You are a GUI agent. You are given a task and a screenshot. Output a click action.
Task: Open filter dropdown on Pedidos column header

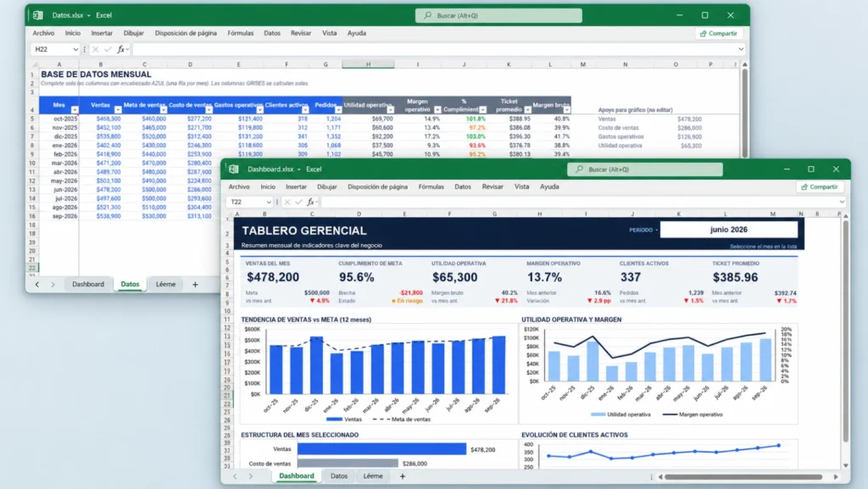338,110
